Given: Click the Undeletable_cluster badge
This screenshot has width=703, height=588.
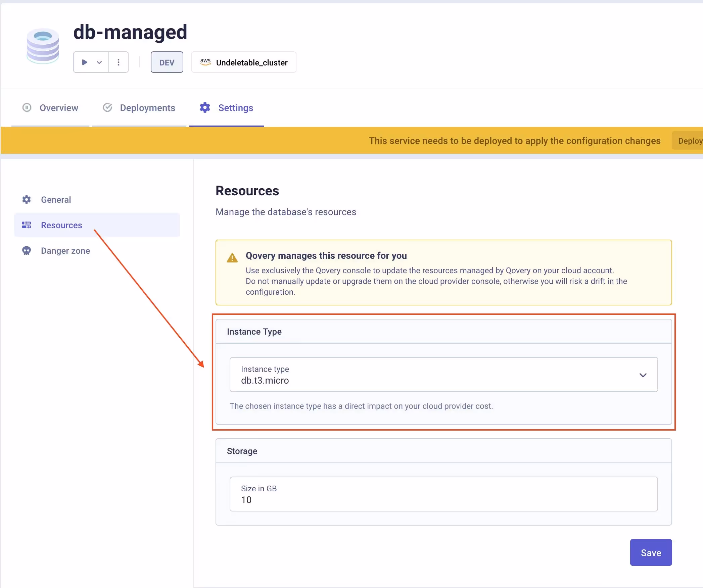Looking at the screenshot, I should click(x=251, y=62).
